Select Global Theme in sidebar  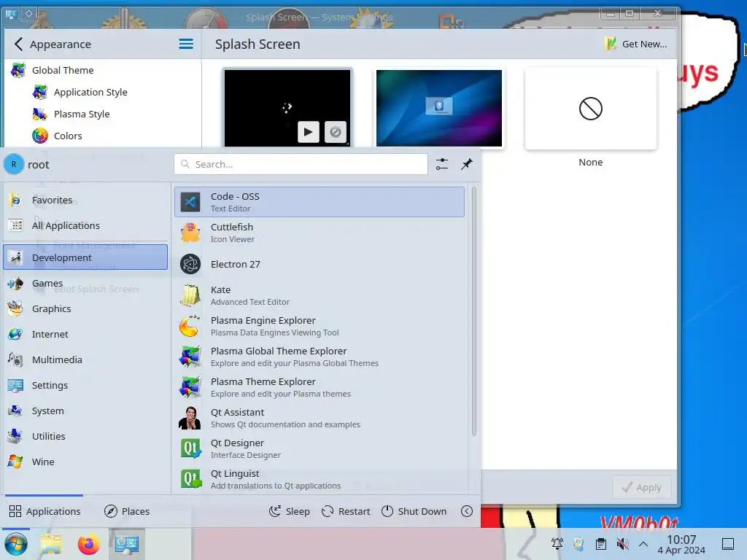102,71
